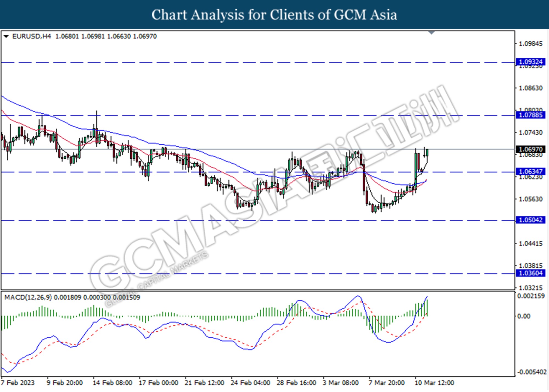Click the 7 Mar 20:00 time label
This screenshot has width=549, height=392.
coord(387,383)
